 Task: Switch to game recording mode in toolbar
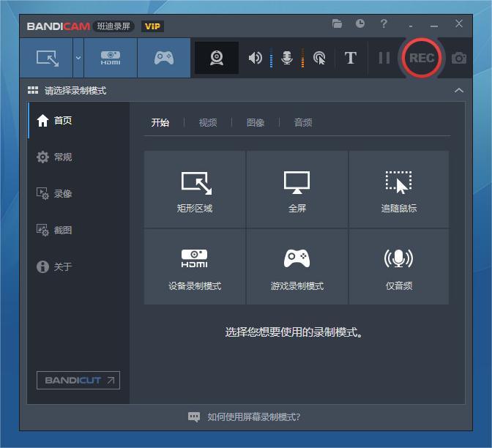[164, 58]
